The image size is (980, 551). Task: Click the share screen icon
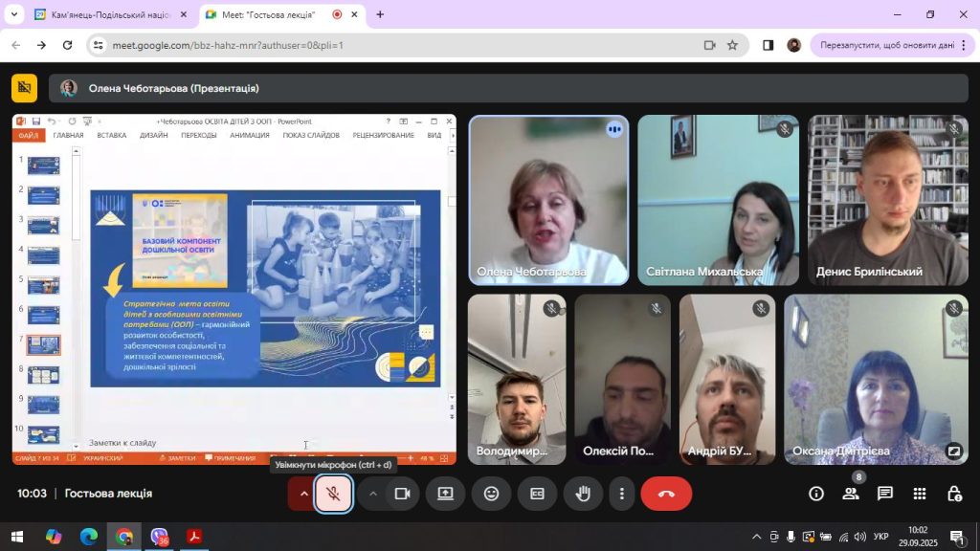(x=445, y=494)
